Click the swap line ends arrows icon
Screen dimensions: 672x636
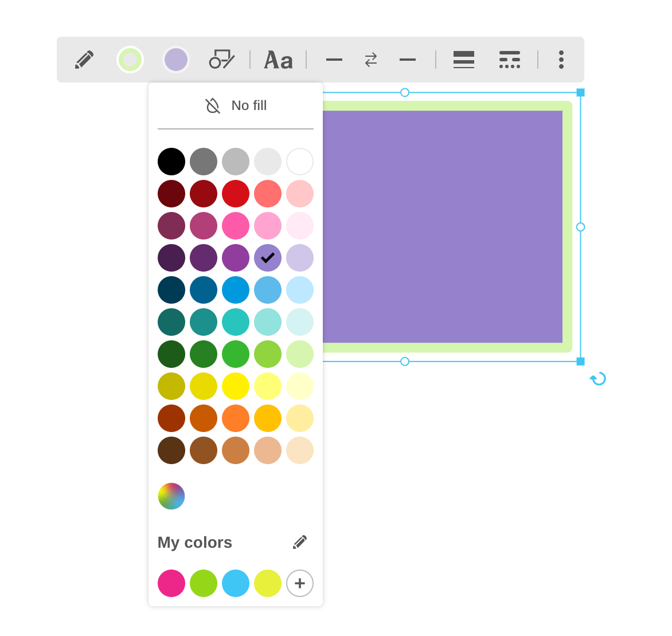[371, 60]
